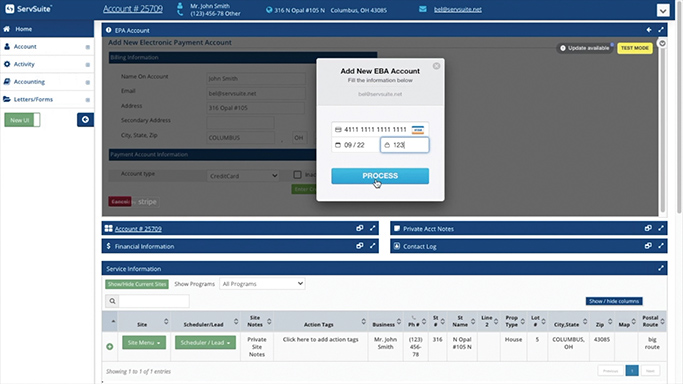This screenshot has width=683, height=384.
Task: Expand the site row with green plus
Action: click(110, 347)
